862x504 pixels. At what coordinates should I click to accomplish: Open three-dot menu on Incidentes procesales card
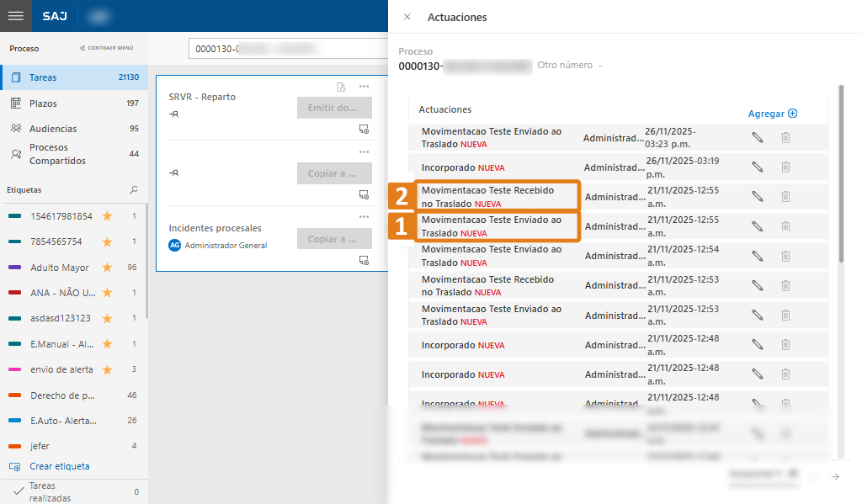364,217
